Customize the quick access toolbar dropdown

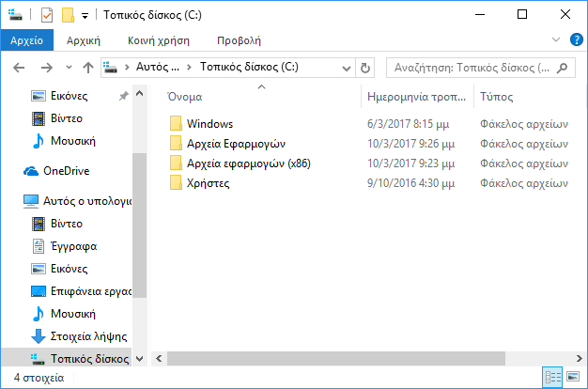tap(85, 16)
